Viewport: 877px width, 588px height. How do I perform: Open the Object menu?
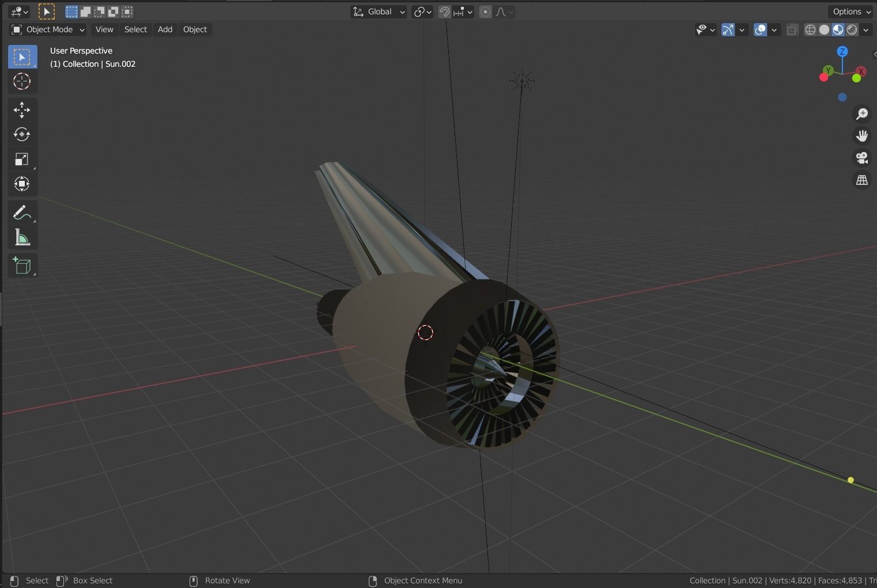pos(195,29)
